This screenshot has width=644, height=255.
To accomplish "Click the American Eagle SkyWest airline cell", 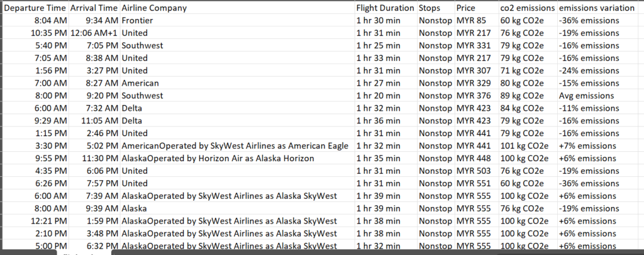I will click(237, 146).
